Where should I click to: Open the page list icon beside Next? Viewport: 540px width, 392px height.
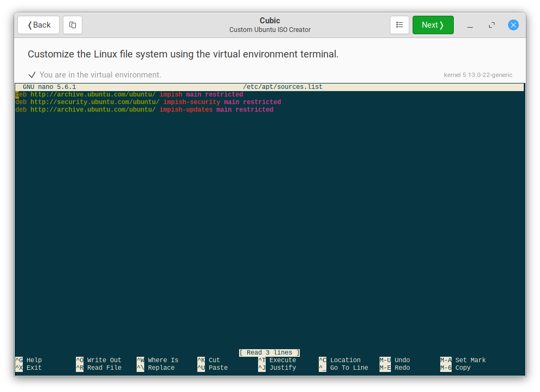click(400, 25)
